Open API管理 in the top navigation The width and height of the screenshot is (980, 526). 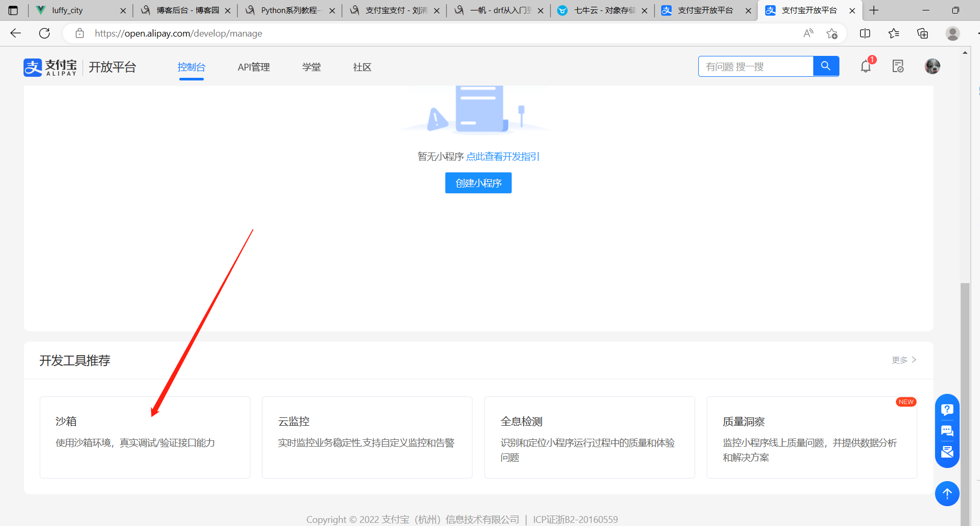254,67
